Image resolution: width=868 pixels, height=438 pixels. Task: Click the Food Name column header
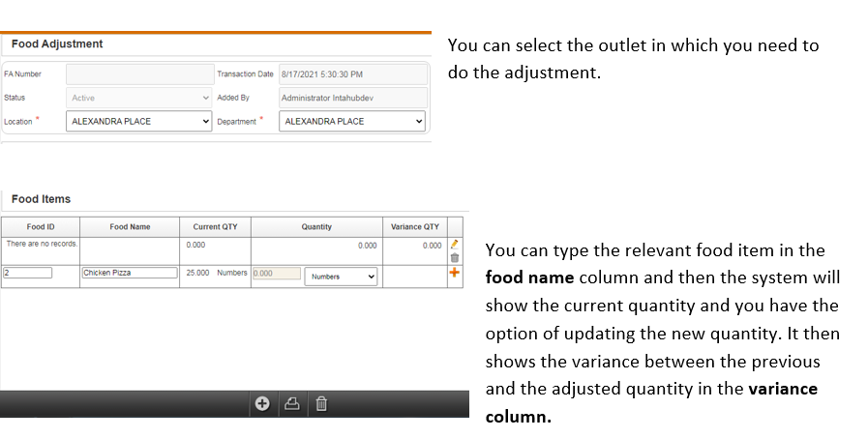[x=130, y=227]
